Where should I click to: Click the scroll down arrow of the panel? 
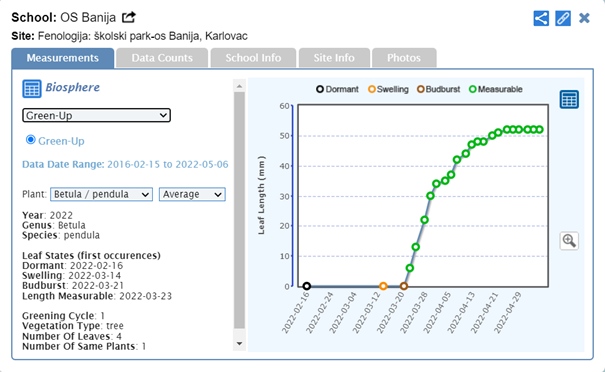pyautogui.click(x=239, y=343)
